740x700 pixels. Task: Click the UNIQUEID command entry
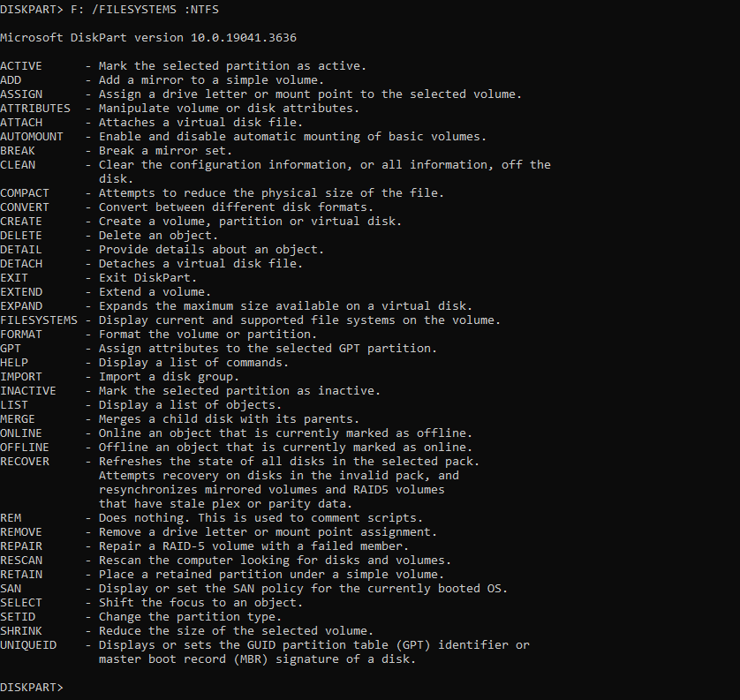(28, 645)
